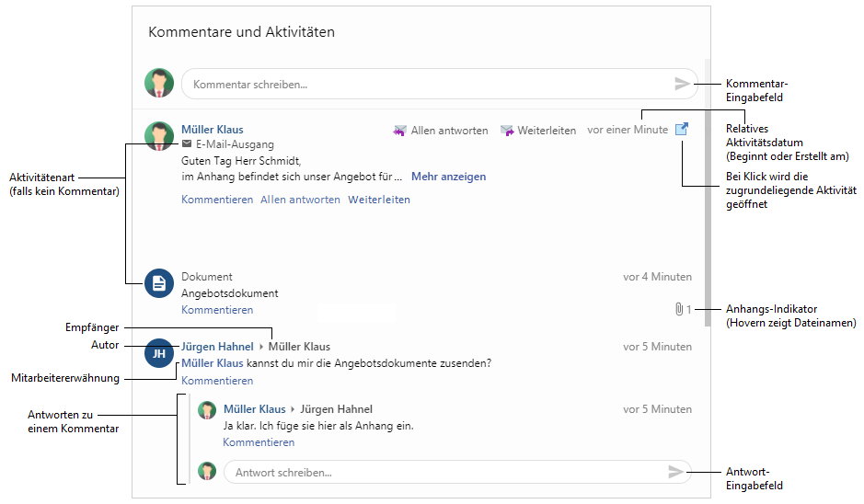Click the JH author initials avatar
The image size is (864, 504).
click(x=159, y=354)
